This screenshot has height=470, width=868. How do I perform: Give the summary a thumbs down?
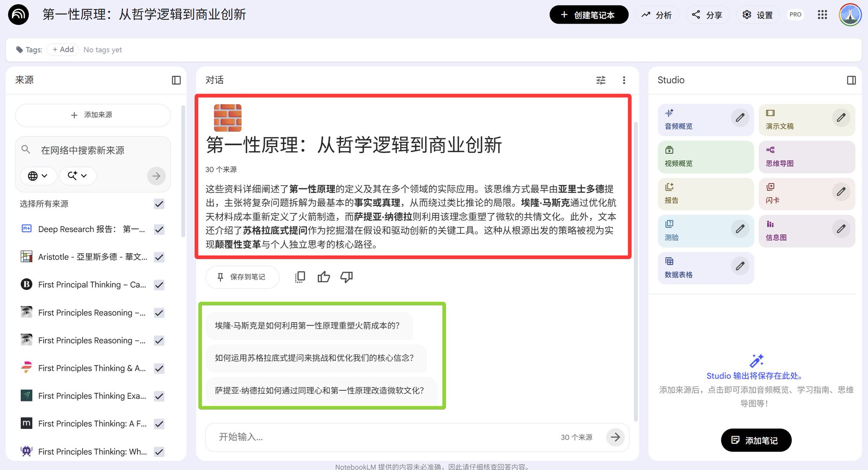[x=346, y=277]
